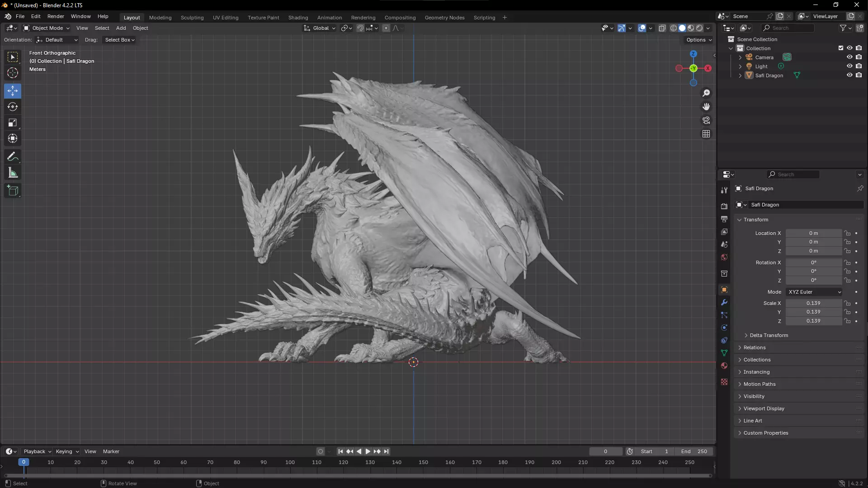Toggle snapping magnet
Image resolution: width=868 pixels, height=488 pixels.
[360, 28]
